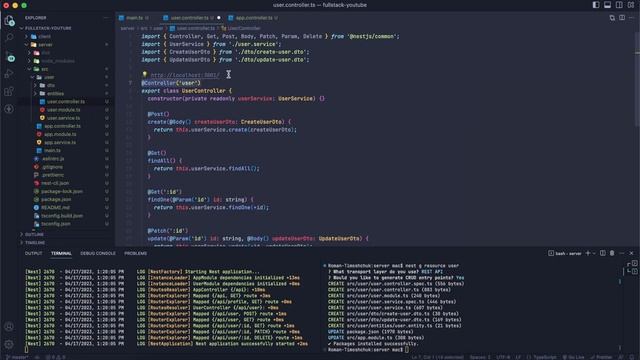Open the Explorer view in activity bar
640x360 pixels.
[x=9, y=20]
